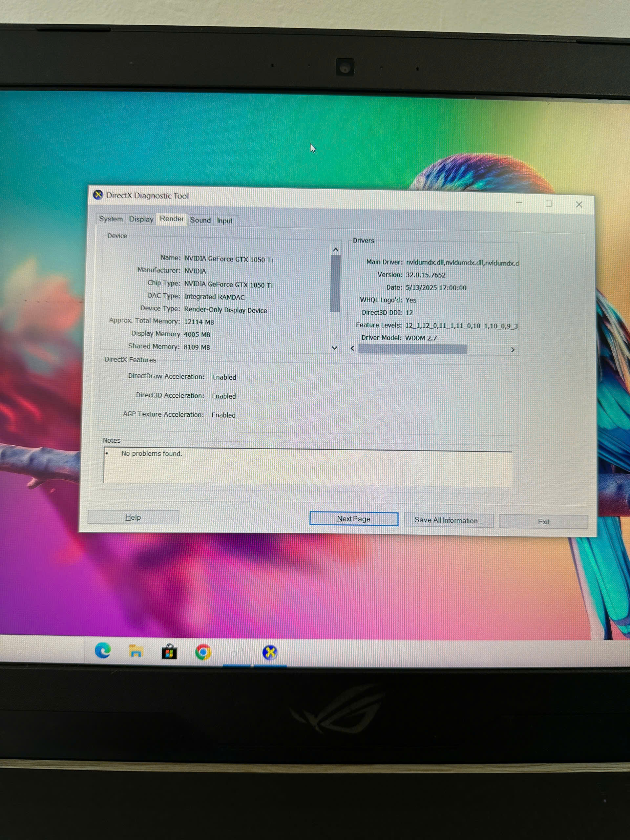Viewport: 630px width, 840px height.
Task: Click the Help button
Action: (x=133, y=517)
